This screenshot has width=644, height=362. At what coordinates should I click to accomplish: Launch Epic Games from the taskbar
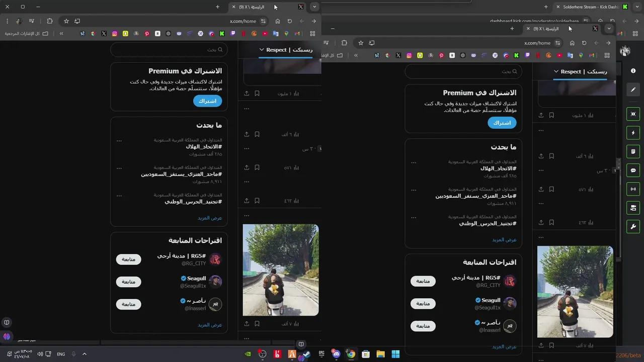pos(321,354)
